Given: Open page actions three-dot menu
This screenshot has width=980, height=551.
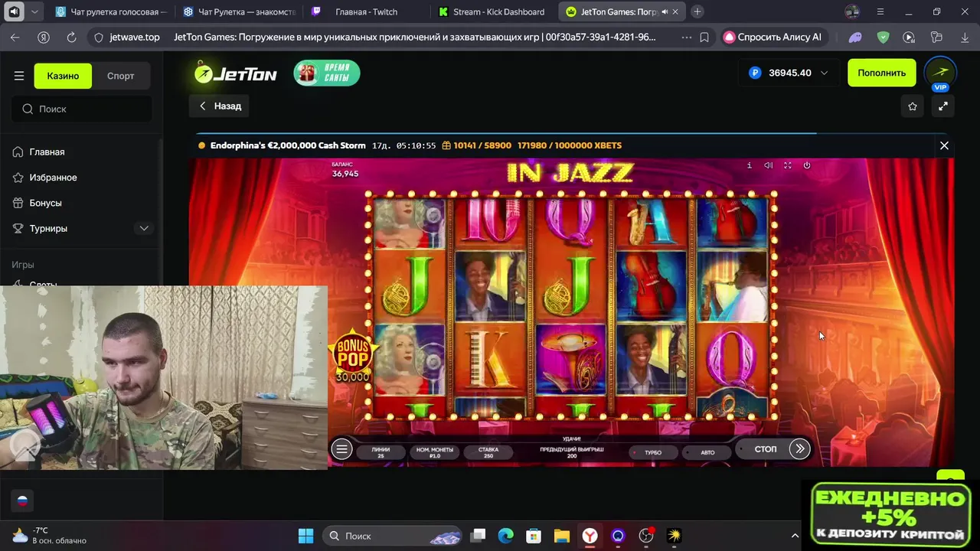Looking at the screenshot, I should coord(686,37).
